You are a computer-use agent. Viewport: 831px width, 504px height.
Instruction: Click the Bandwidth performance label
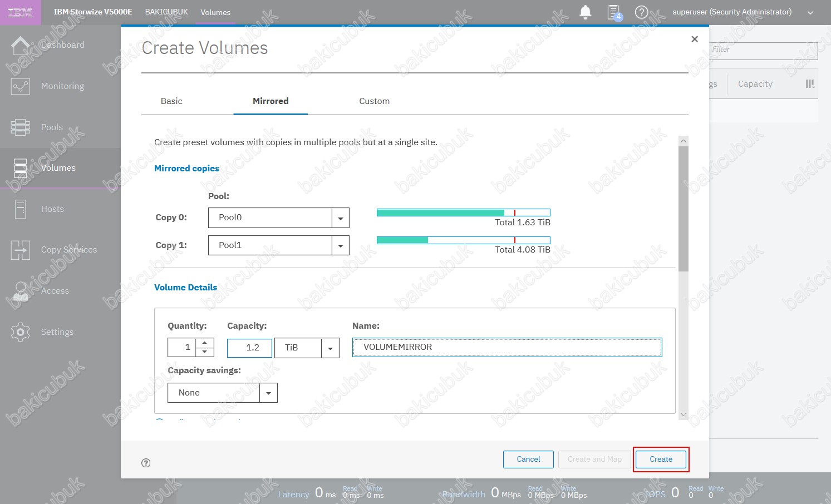tap(464, 495)
